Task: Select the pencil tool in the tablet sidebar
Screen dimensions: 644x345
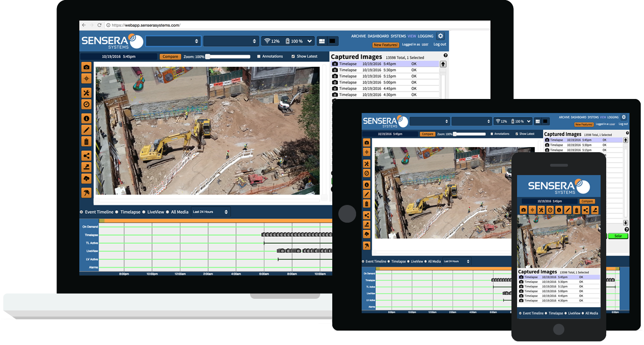Action: click(x=366, y=194)
